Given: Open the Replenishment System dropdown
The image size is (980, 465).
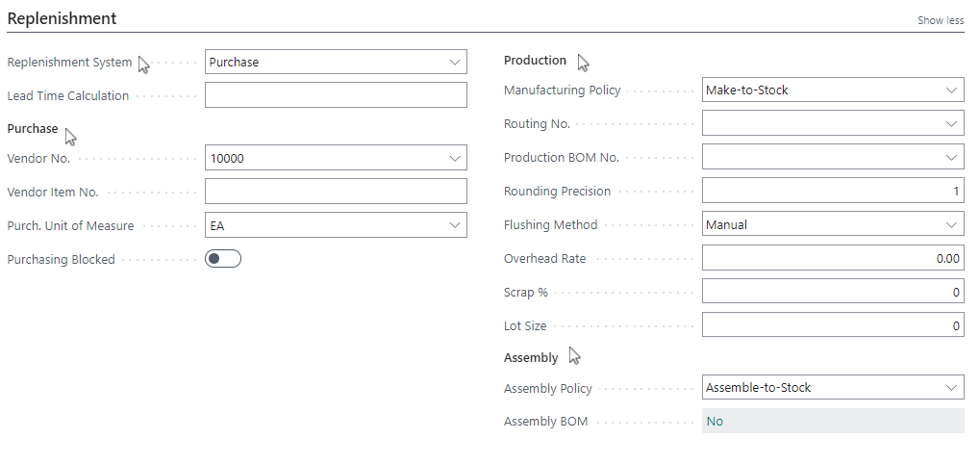Looking at the screenshot, I should 336,62.
